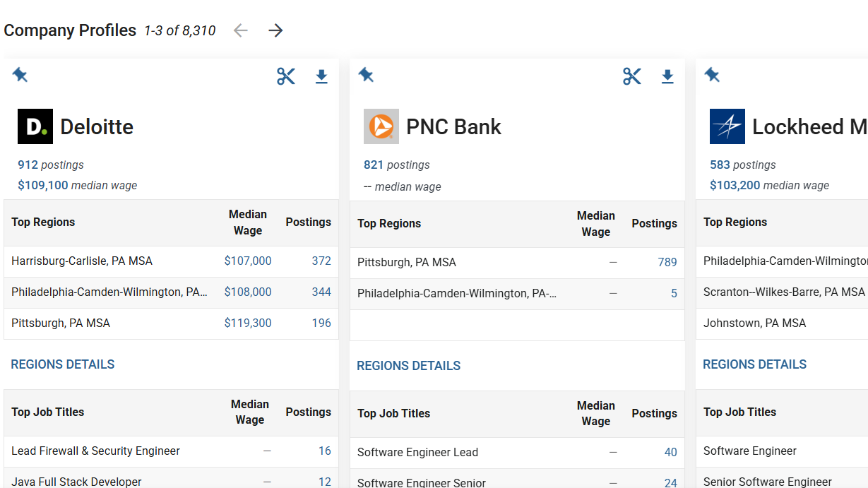Open PNC Bank's REGIONS DETAILS link

click(409, 366)
